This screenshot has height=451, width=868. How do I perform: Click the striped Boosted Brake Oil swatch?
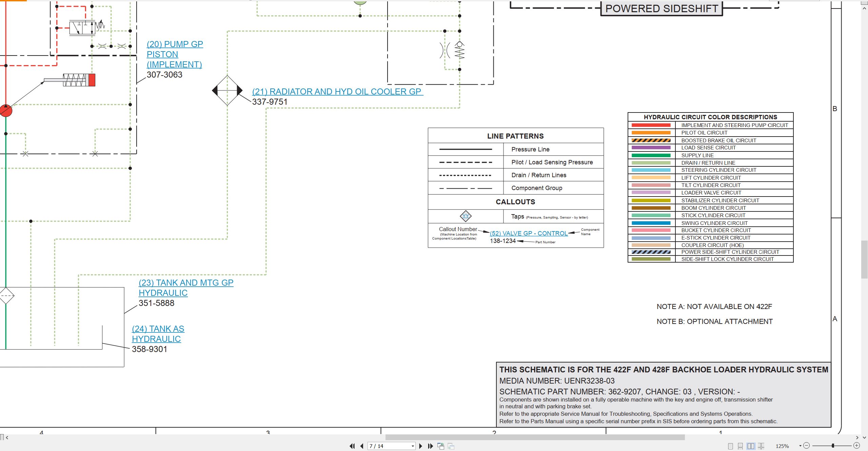click(651, 140)
